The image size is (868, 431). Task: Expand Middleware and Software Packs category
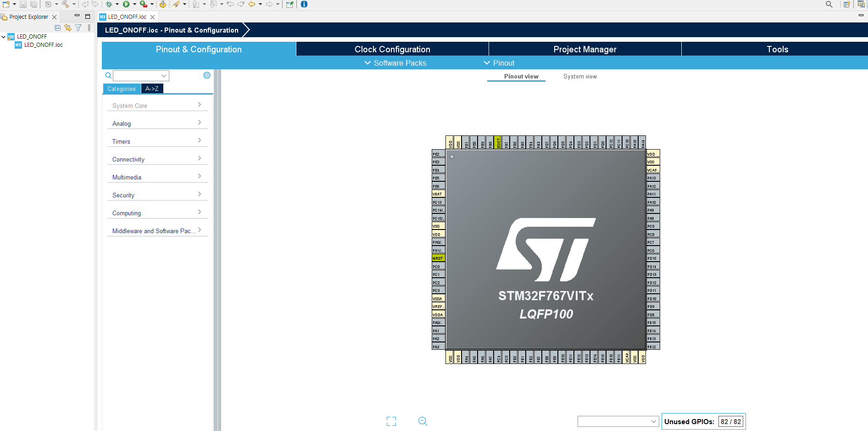(x=157, y=230)
